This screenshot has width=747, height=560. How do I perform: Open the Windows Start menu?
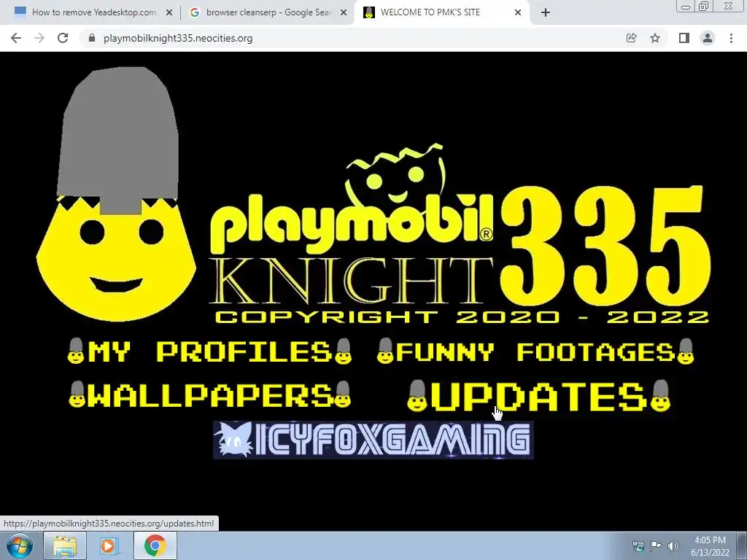20,545
